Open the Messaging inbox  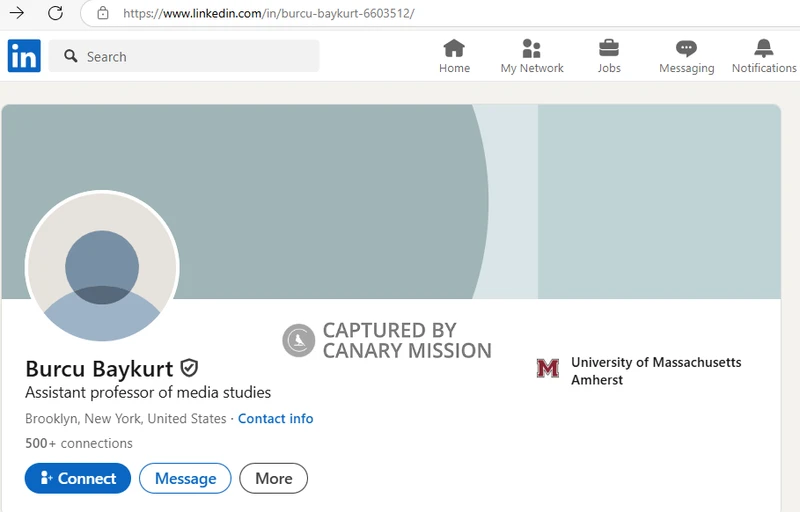tap(686, 56)
